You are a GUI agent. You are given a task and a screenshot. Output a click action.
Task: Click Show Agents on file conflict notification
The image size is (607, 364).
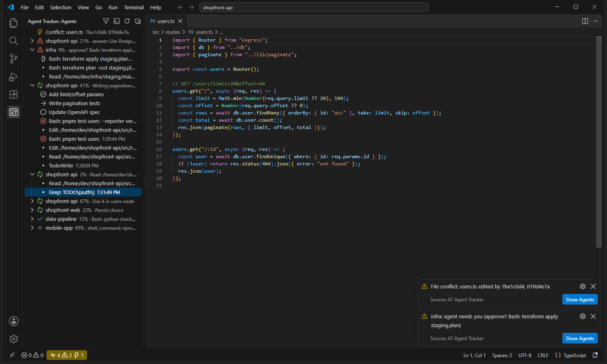[580, 299]
